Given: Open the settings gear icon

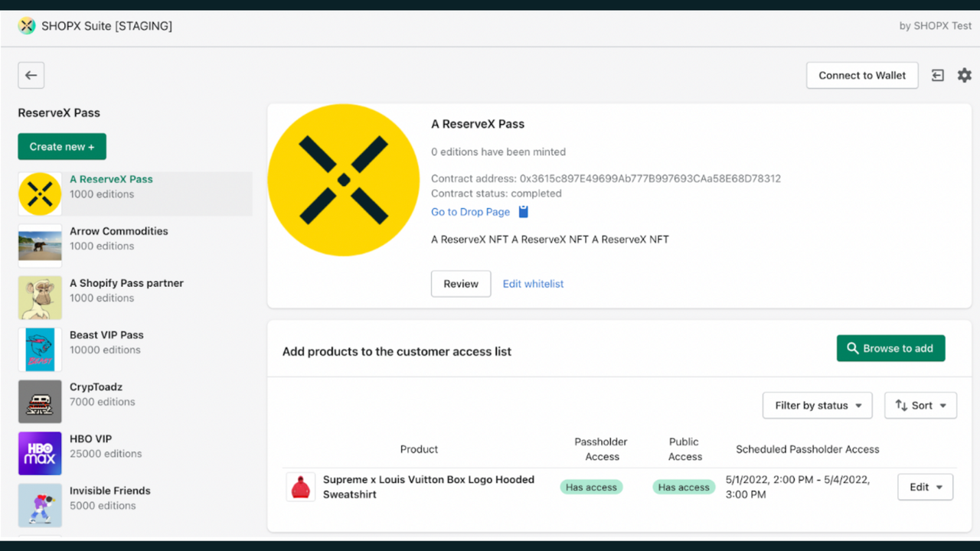Looking at the screenshot, I should click(x=965, y=75).
